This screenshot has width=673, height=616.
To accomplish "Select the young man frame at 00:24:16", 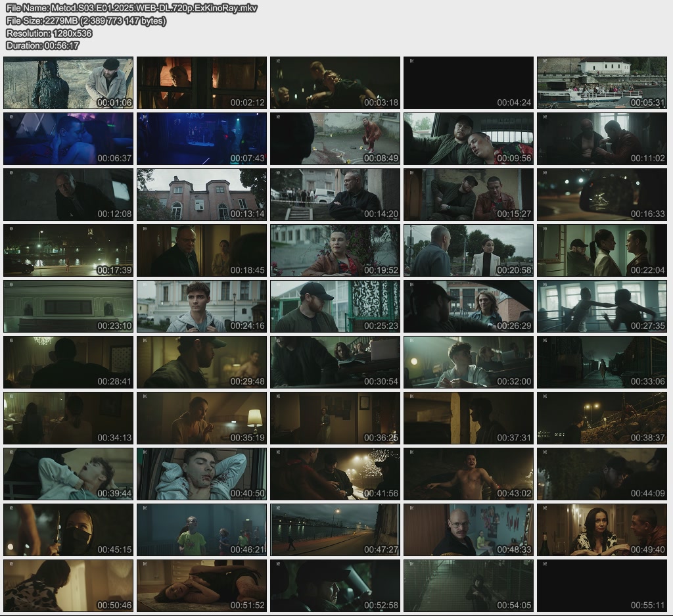I will pos(202,306).
